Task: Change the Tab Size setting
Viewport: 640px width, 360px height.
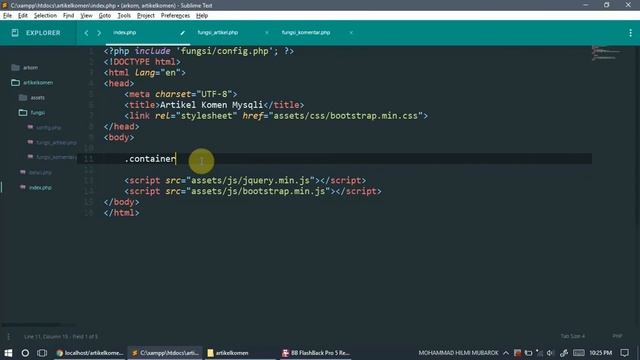Action: tap(572, 336)
